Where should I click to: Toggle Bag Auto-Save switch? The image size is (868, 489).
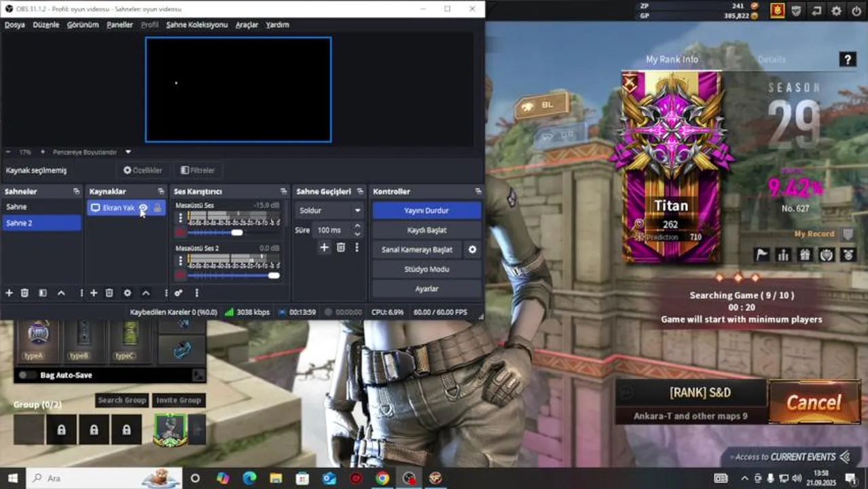tap(28, 375)
